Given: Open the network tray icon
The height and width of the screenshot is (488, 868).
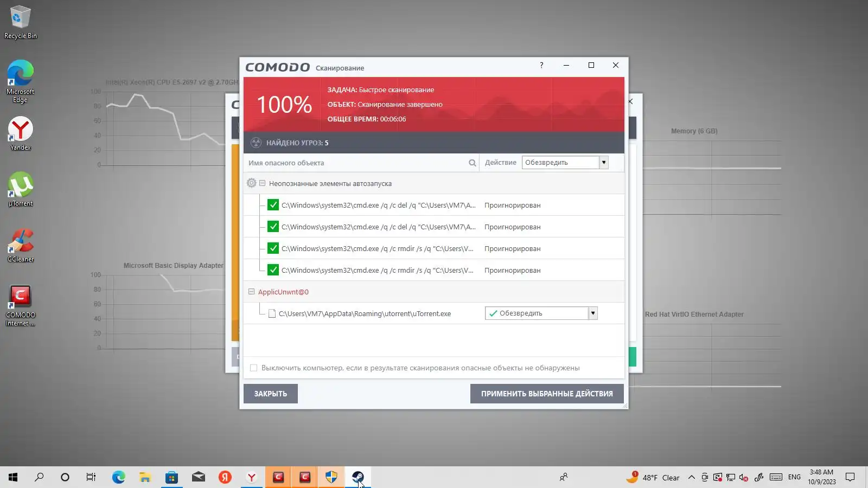Looking at the screenshot, I should click(731, 477).
